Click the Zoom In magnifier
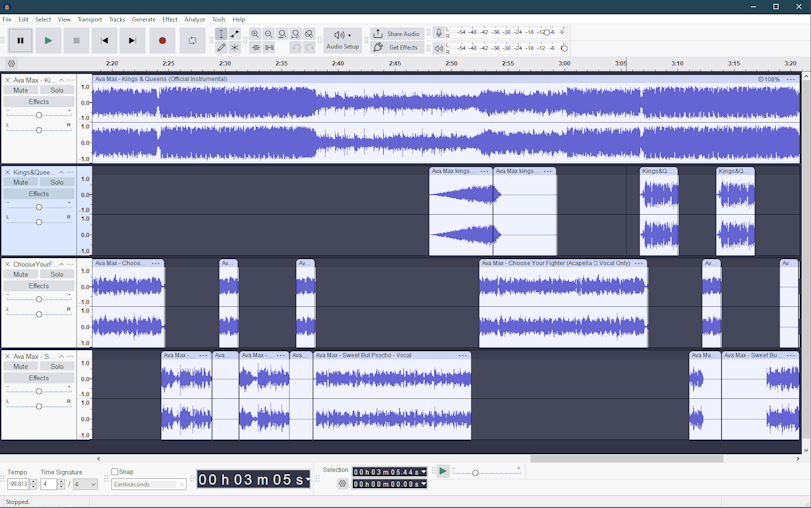The width and height of the screenshot is (811, 508). point(255,34)
